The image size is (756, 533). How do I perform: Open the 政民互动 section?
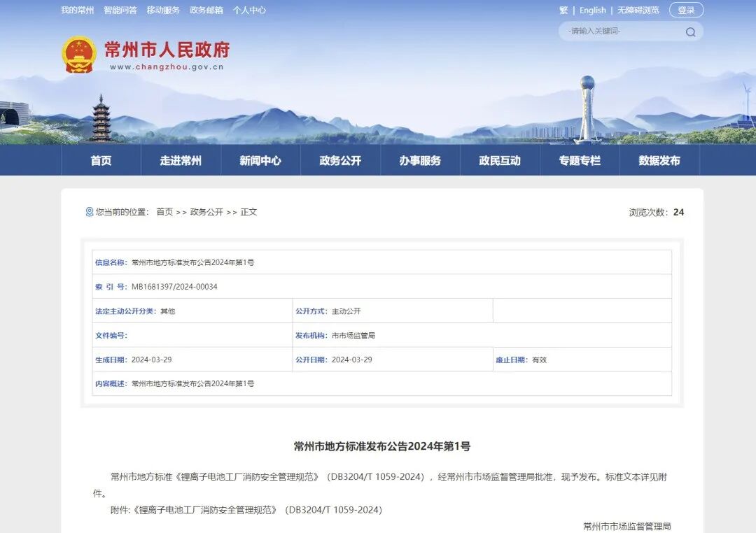tap(499, 160)
